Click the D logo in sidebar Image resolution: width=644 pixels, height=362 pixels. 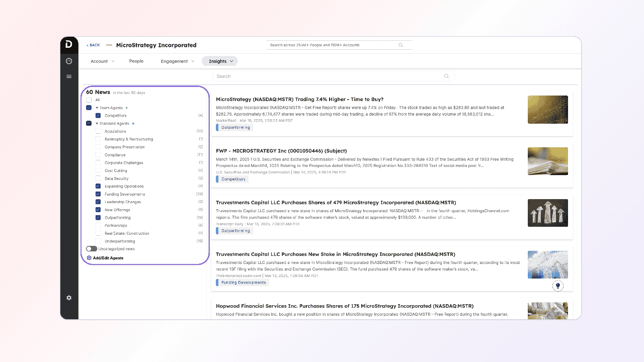69,45
